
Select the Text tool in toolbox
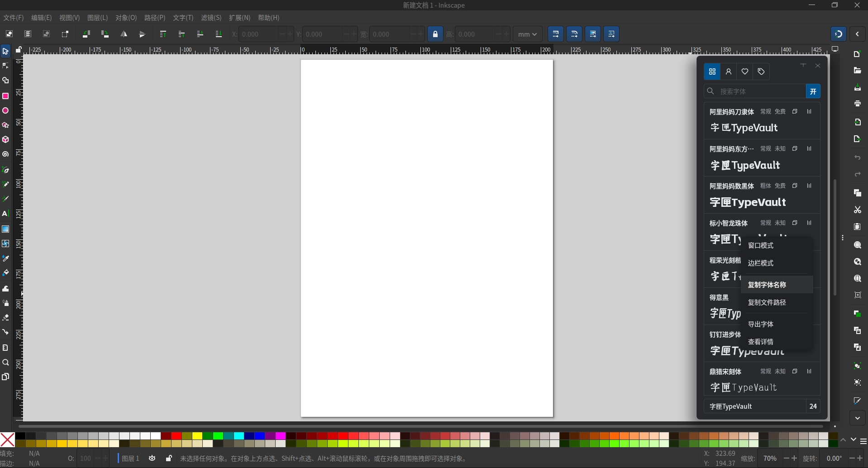pos(5,214)
